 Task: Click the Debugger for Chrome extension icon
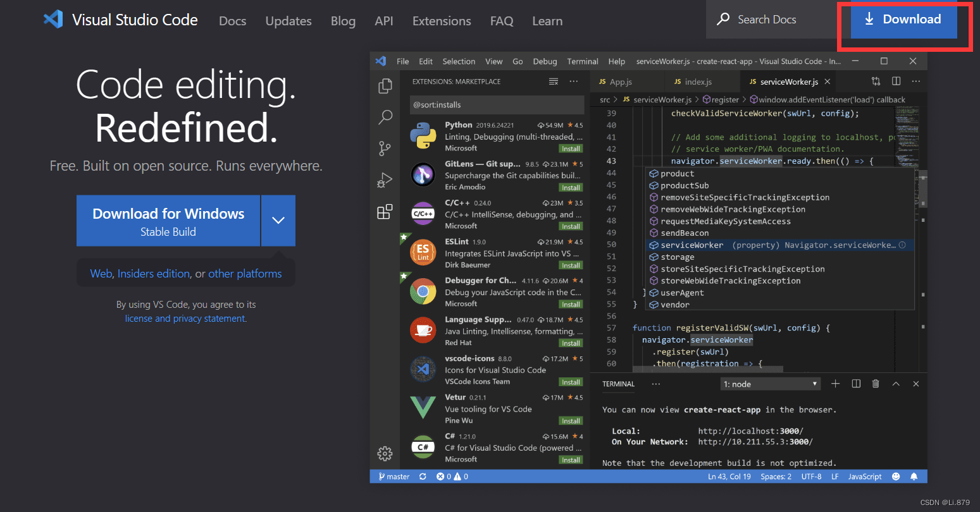coord(423,291)
